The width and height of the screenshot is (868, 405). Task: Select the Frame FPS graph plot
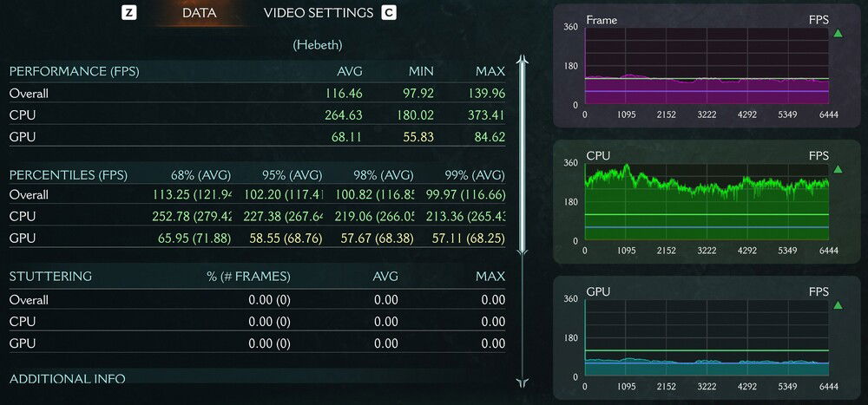[707, 67]
